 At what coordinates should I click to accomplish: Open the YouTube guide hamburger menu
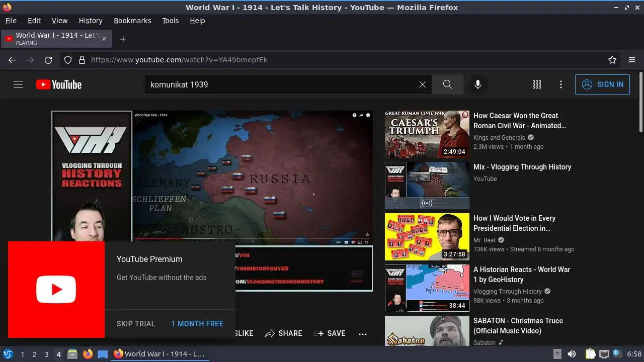tap(18, 84)
